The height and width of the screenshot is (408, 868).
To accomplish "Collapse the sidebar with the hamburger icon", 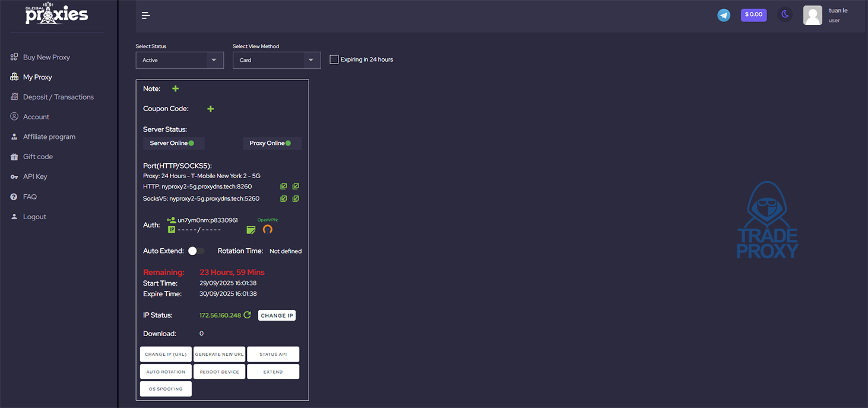I will tap(145, 15).
